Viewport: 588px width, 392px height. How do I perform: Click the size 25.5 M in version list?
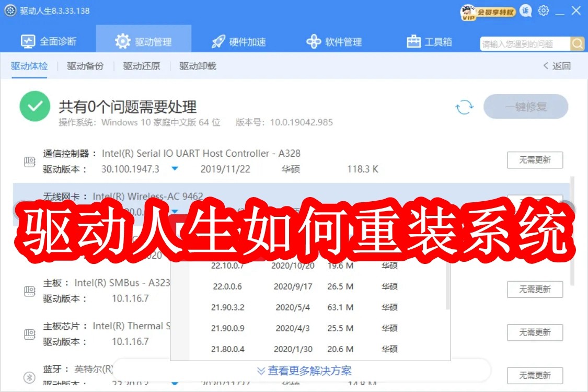[340, 329]
